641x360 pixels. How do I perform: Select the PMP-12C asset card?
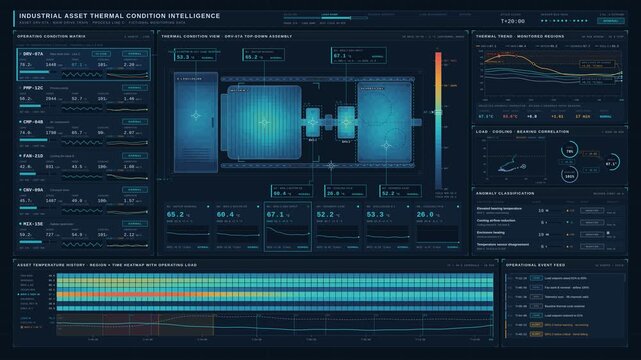tap(83, 99)
